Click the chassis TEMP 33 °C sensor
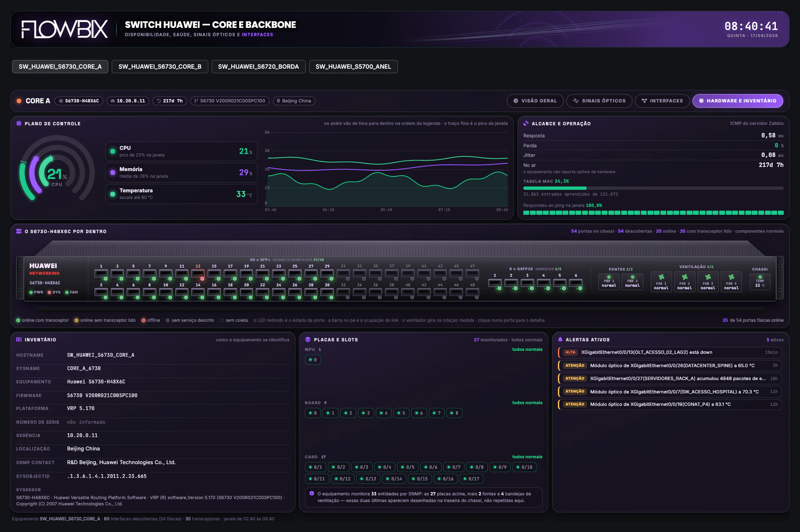The width and height of the screenshot is (800, 532). point(760,282)
